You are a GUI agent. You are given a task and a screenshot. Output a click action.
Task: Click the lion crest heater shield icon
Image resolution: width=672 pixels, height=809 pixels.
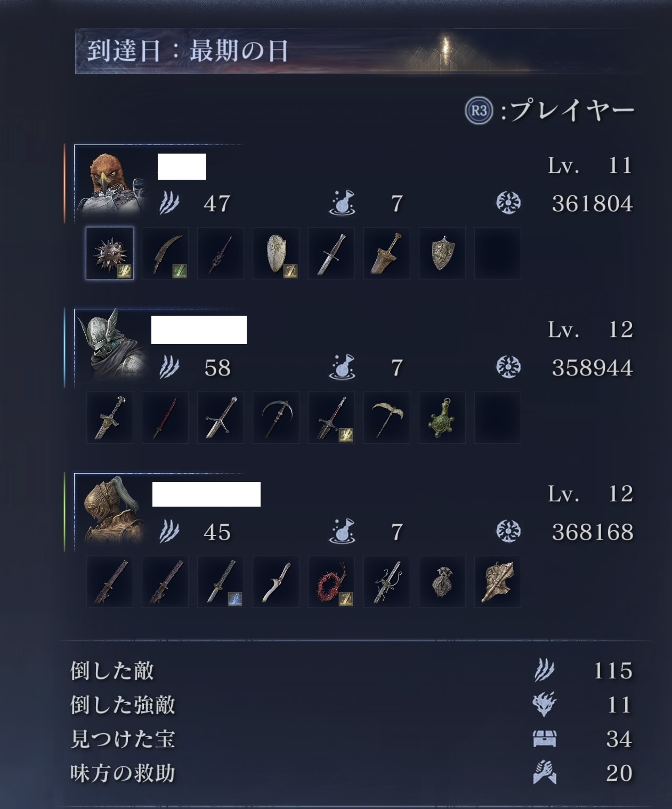tap(442, 253)
